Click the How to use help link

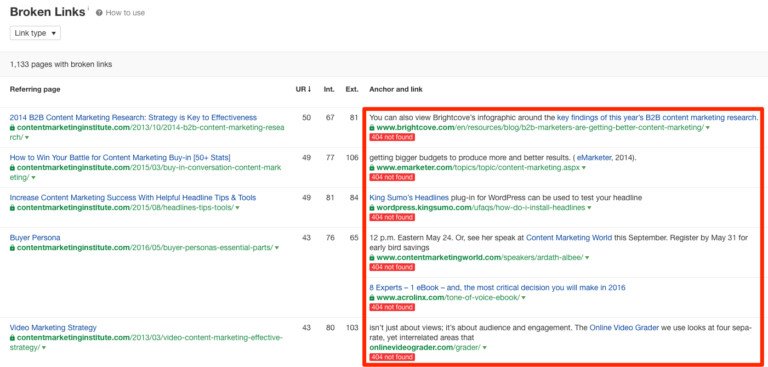coord(125,13)
